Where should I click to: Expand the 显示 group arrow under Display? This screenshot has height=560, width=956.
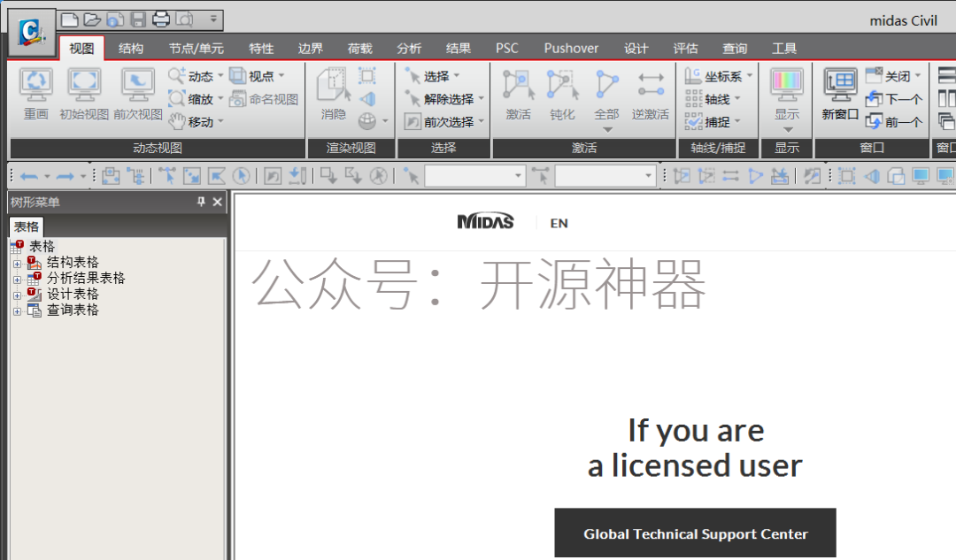tap(788, 130)
